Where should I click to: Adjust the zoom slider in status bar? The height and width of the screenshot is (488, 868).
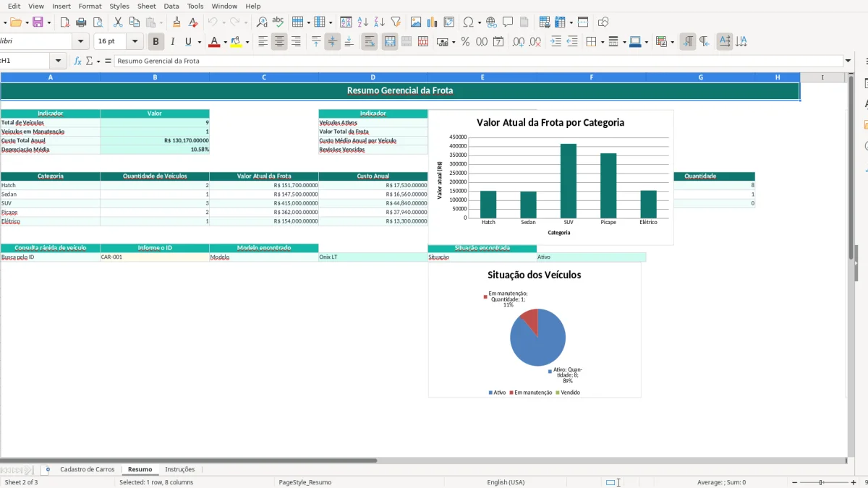click(821, 482)
